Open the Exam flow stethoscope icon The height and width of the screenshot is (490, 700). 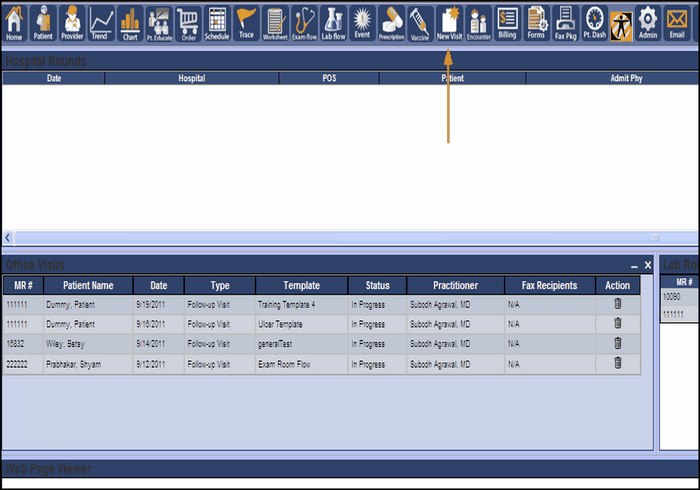(x=304, y=23)
